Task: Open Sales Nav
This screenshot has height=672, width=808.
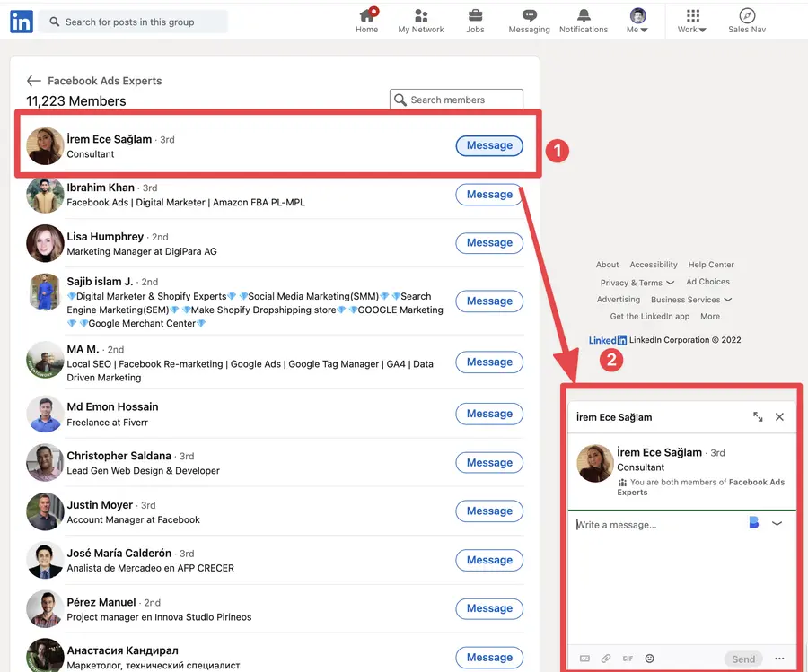Action: pyautogui.click(x=746, y=20)
